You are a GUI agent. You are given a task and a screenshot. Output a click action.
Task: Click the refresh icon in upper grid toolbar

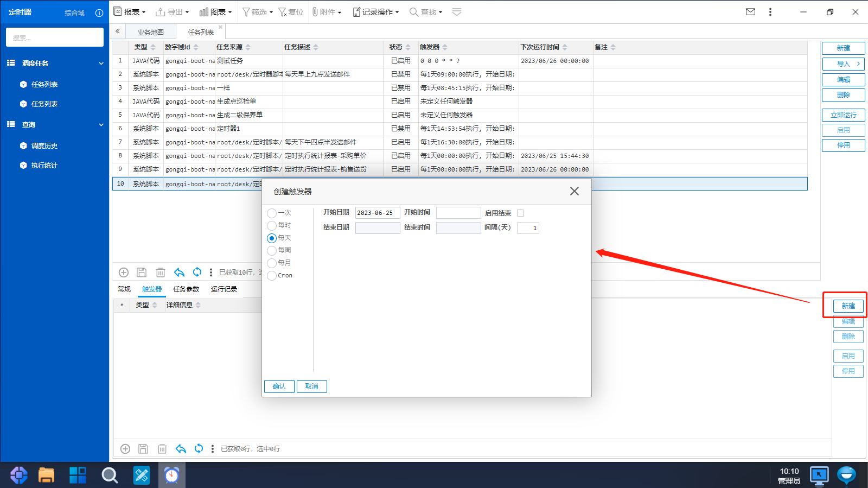click(197, 272)
